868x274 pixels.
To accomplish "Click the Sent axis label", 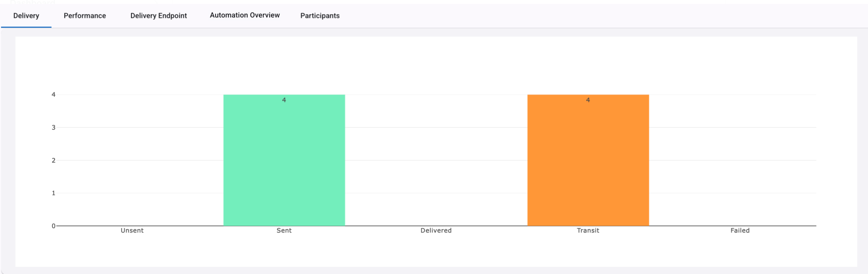I will coord(284,230).
